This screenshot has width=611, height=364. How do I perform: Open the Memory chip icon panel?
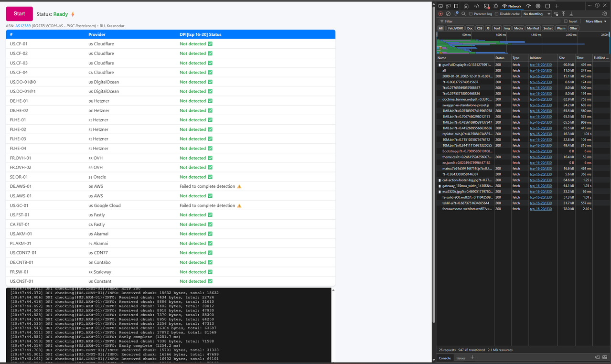point(538,6)
